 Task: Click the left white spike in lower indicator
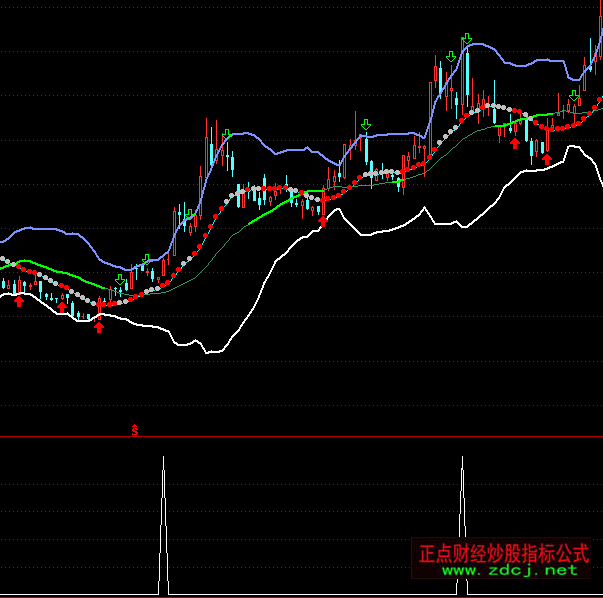[163, 520]
